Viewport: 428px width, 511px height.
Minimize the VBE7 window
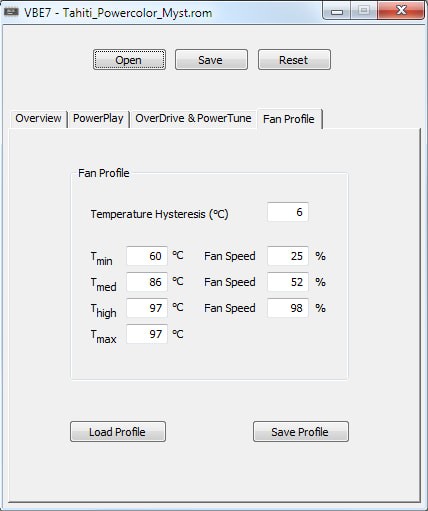point(337,11)
